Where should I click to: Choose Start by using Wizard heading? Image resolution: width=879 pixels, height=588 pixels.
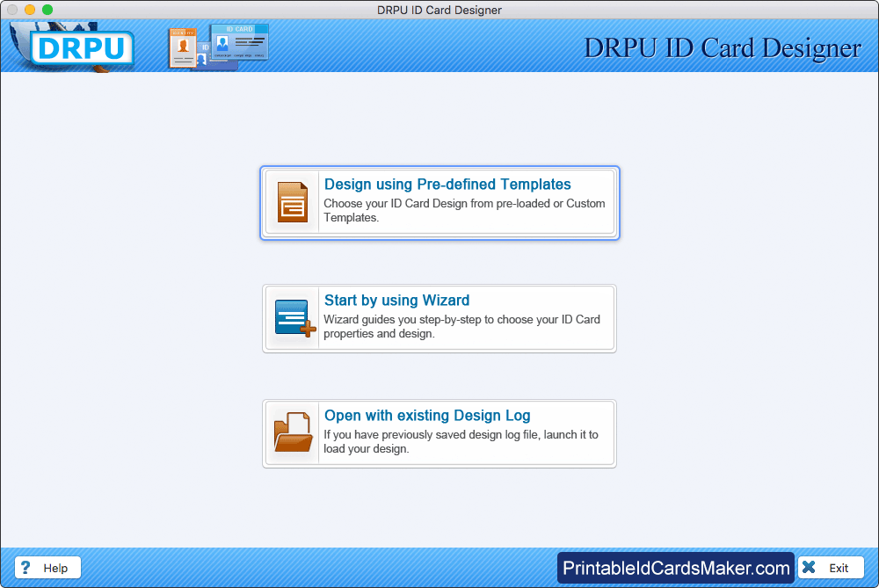(397, 301)
